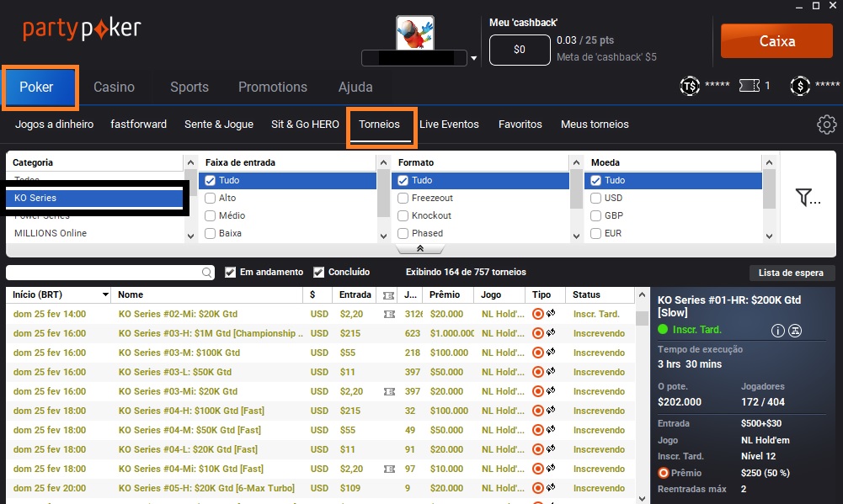Check the Baixa buy-in range checkbox

point(211,233)
